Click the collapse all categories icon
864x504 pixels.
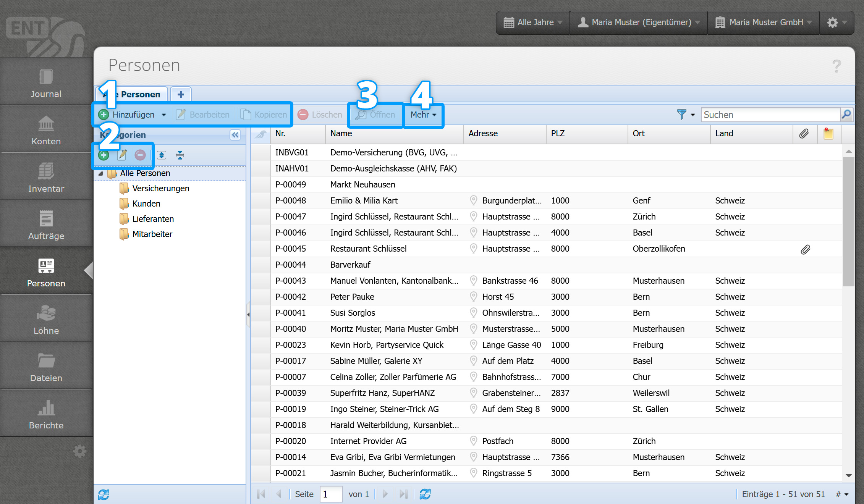pyautogui.click(x=180, y=155)
